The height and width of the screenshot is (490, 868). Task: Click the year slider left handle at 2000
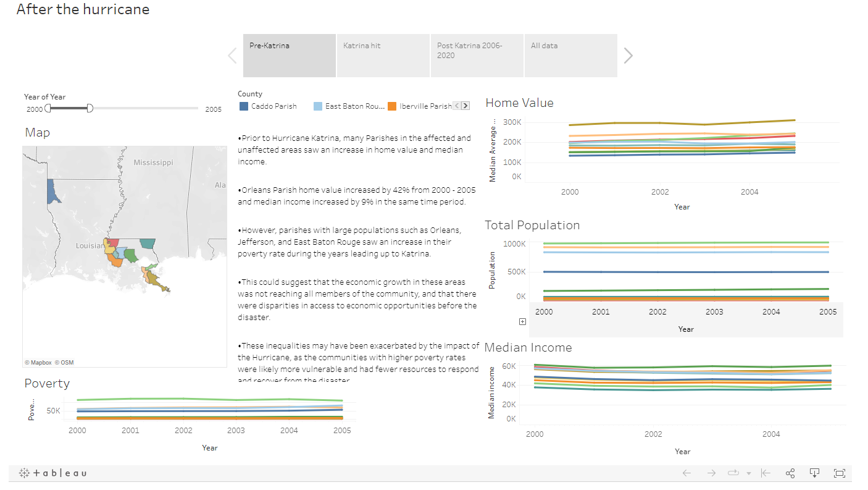(48, 108)
